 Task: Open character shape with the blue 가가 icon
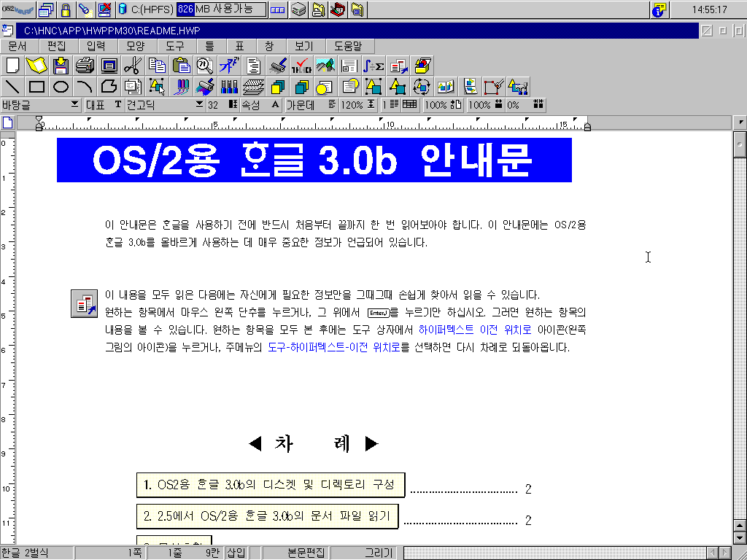point(229,66)
